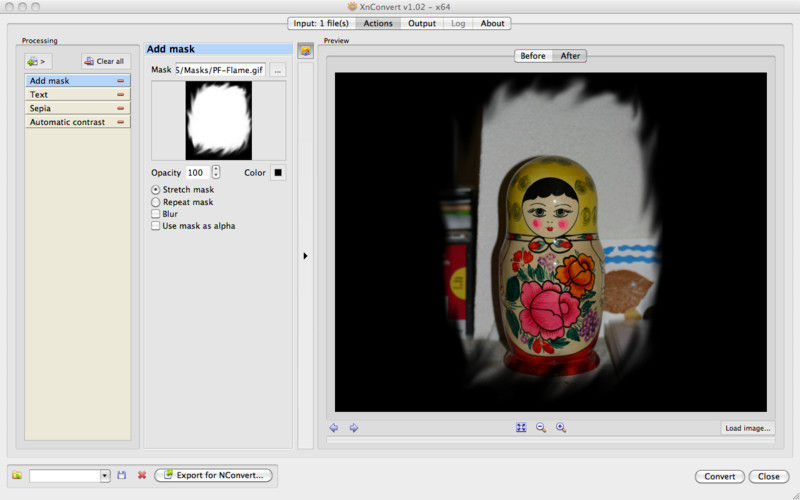
Task: Remove the Sepia action with its minus icon
Action: tap(121, 108)
